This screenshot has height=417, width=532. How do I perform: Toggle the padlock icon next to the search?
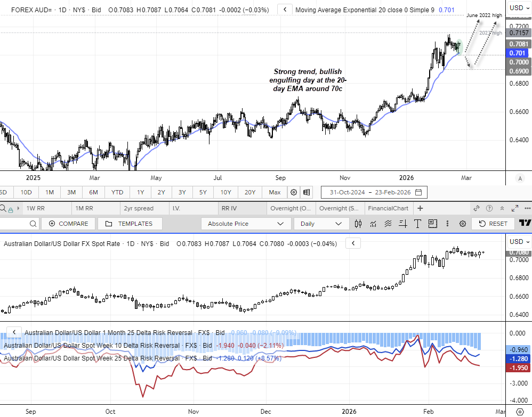[x=10, y=208]
